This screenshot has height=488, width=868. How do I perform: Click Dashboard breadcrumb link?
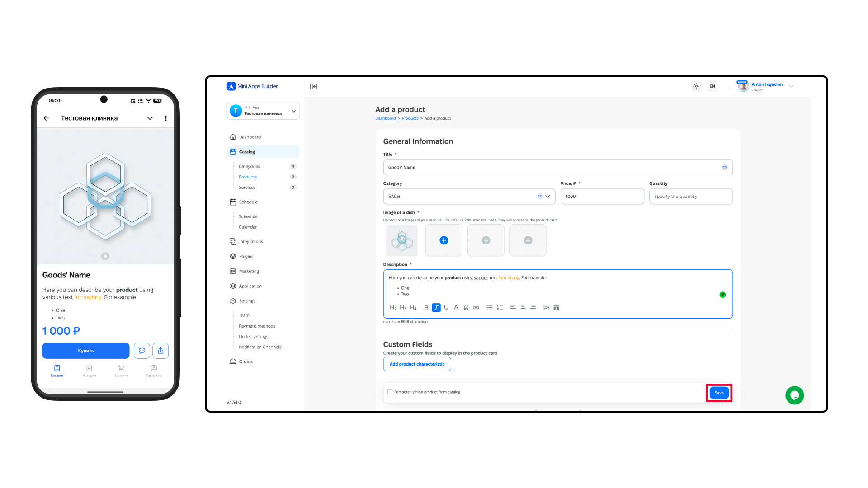pyautogui.click(x=386, y=118)
